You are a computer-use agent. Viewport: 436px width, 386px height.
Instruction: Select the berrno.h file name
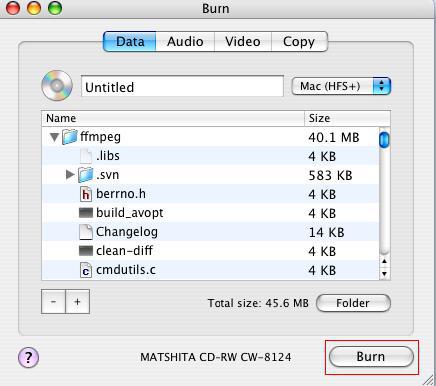pyautogui.click(x=121, y=194)
